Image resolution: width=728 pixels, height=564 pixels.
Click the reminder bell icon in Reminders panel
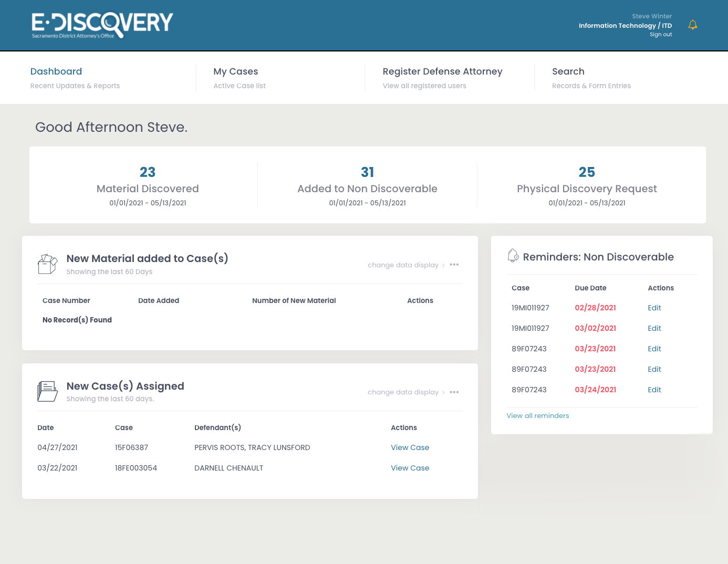pos(513,255)
